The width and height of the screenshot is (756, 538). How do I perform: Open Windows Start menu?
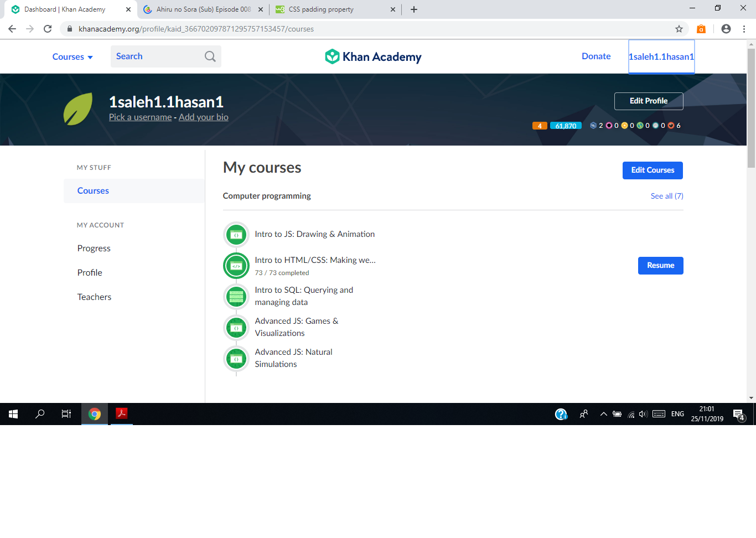coord(13,414)
